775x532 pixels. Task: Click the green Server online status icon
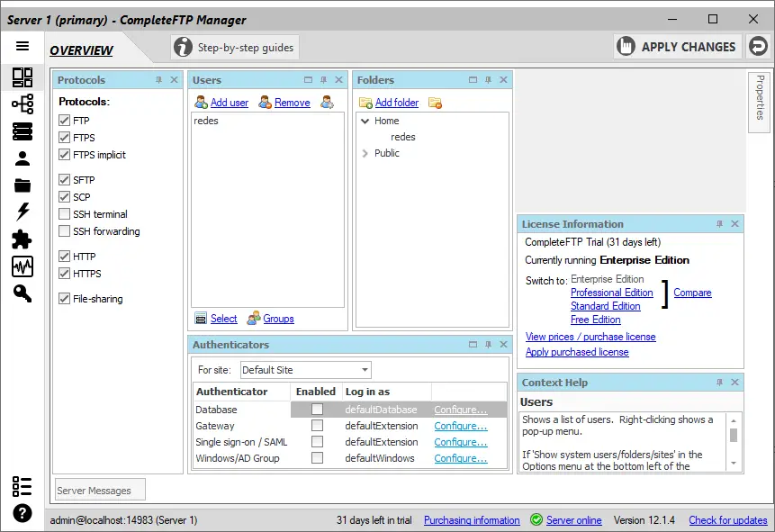pyautogui.click(x=536, y=519)
